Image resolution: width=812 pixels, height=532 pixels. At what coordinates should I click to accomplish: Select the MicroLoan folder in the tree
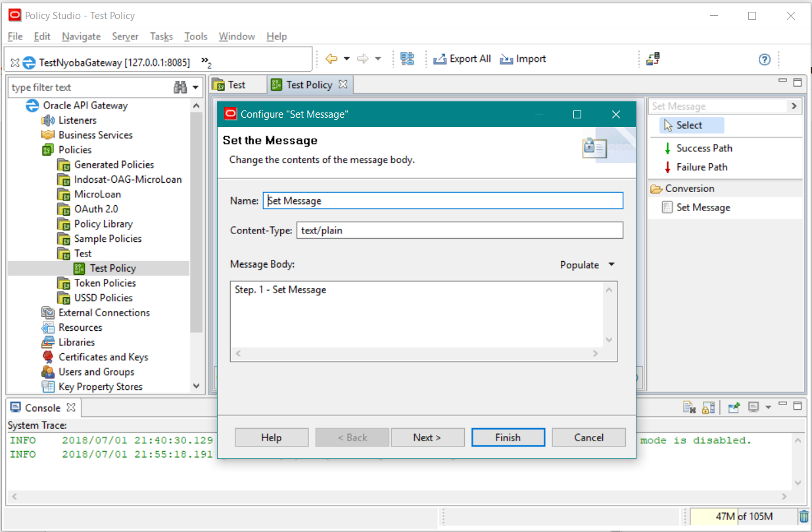click(x=98, y=194)
